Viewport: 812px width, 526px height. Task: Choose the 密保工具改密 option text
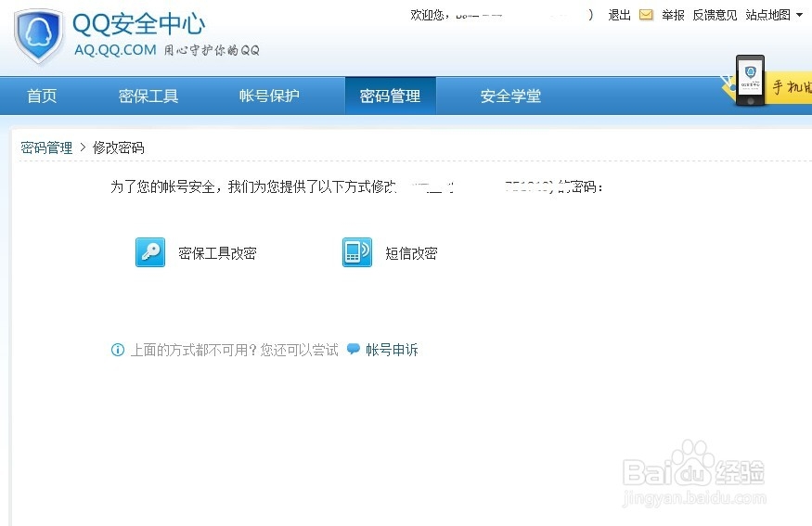[217, 253]
